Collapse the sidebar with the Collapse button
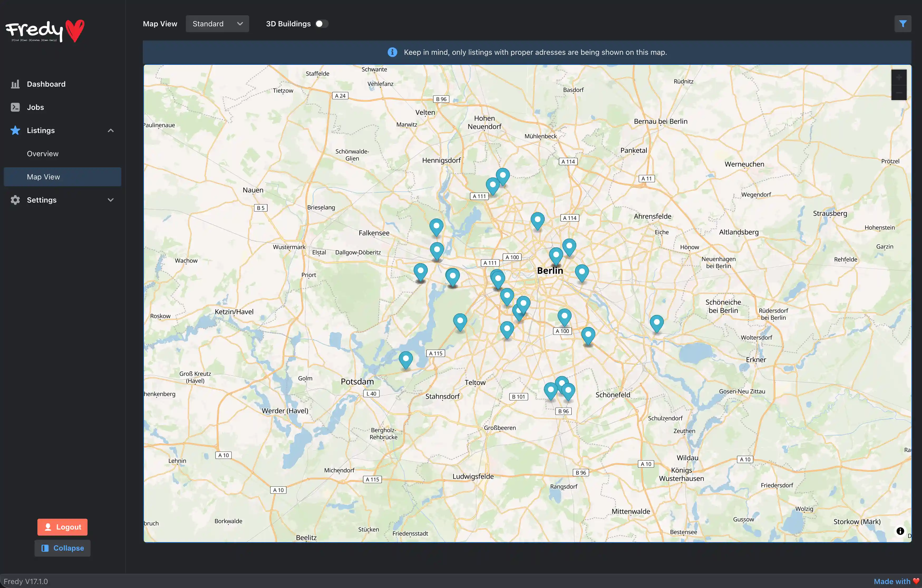Image resolution: width=922 pixels, height=588 pixels. 62,548
